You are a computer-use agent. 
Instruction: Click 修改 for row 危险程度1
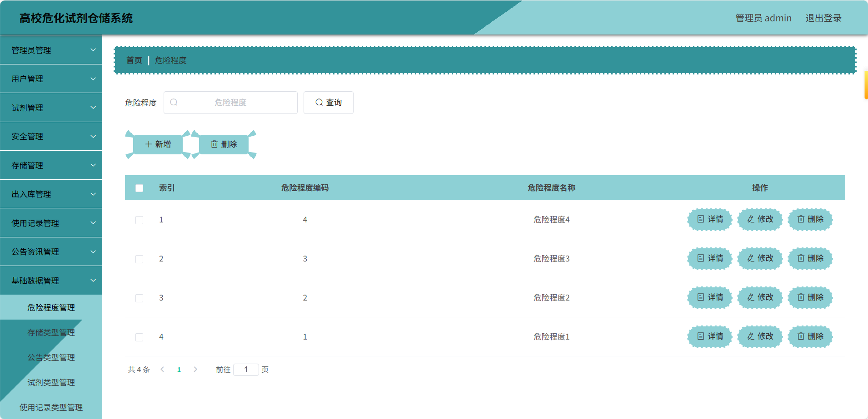[x=760, y=336]
